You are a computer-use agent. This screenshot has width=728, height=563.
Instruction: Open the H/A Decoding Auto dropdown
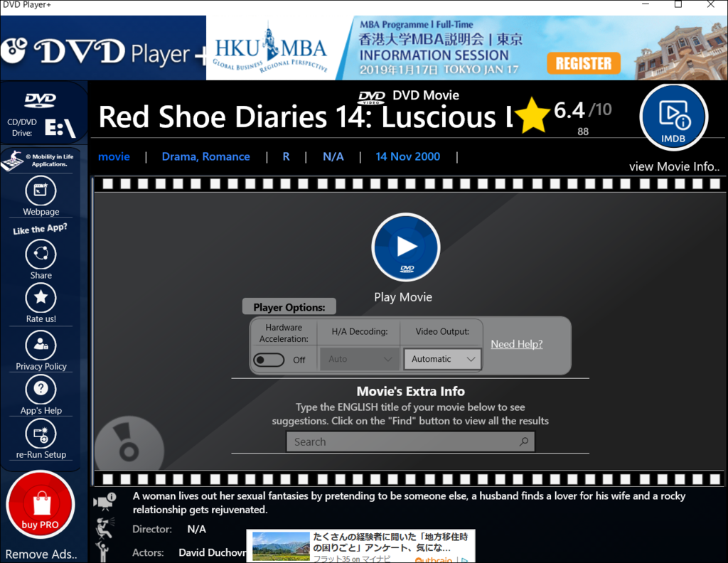point(360,359)
